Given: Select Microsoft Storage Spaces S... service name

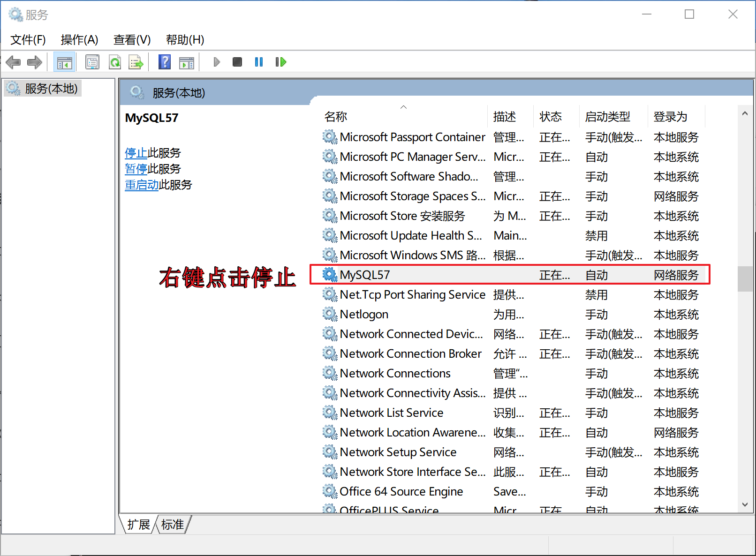Looking at the screenshot, I should coord(413,196).
